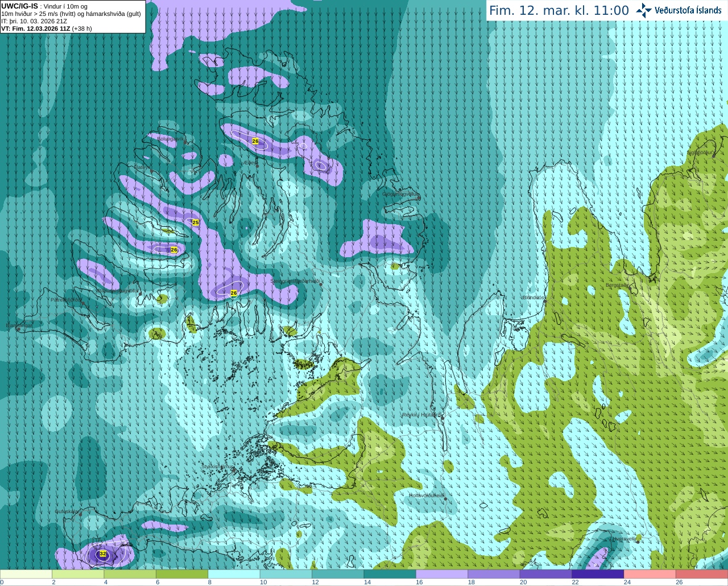Viewport: 728px width, 586px height.
Task: Click the yellow 32 peak gust marker
Action: coord(103,554)
